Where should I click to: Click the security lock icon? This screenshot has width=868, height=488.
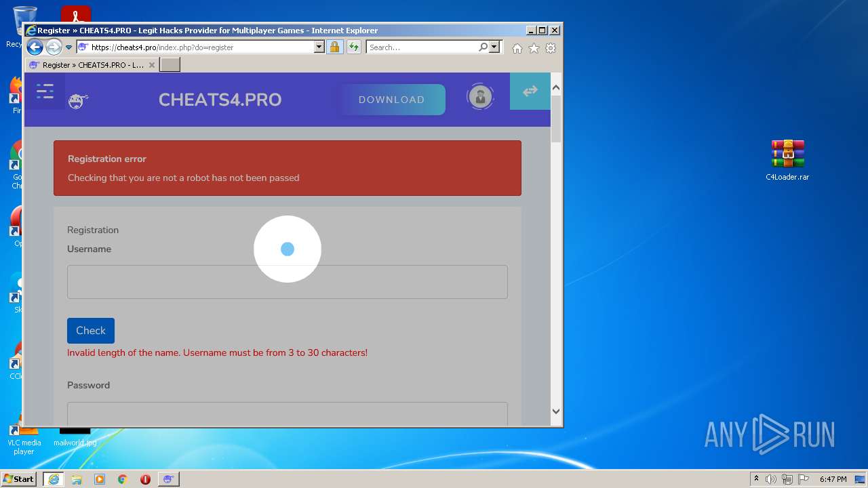pyautogui.click(x=334, y=47)
